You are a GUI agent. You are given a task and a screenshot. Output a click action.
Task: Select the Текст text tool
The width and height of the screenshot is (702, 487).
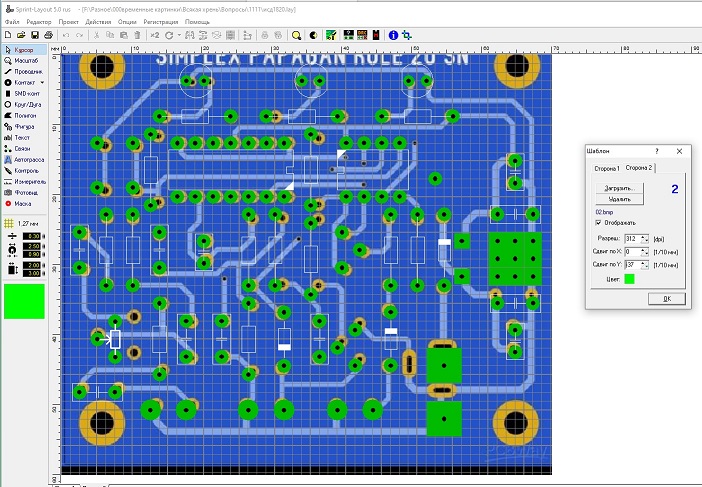pos(23,137)
